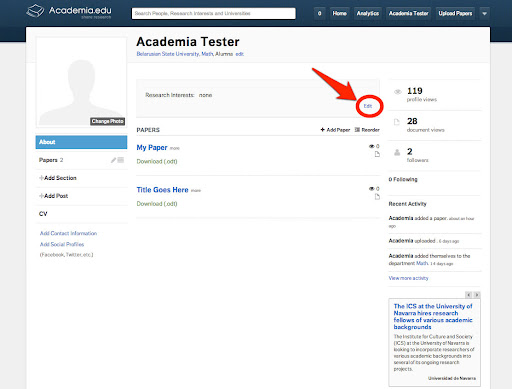Click Academia added a paper activity
The width and height of the screenshot is (512, 389).
pyautogui.click(x=431, y=222)
